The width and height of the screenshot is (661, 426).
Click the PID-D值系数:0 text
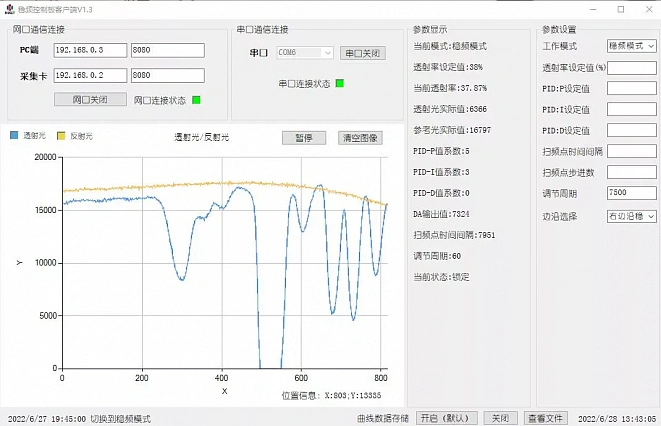[x=441, y=193]
